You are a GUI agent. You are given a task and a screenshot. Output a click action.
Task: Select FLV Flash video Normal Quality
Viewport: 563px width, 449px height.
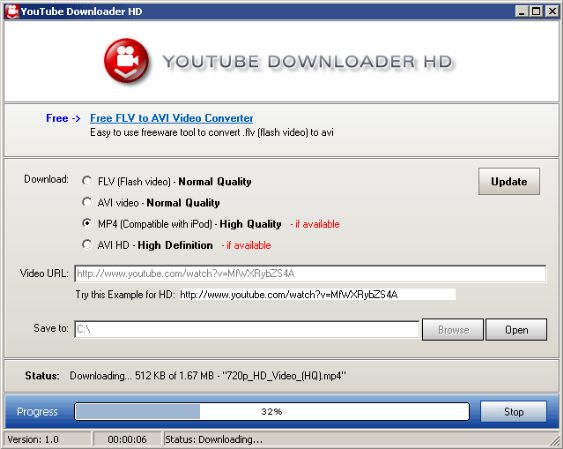click(87, 181)
